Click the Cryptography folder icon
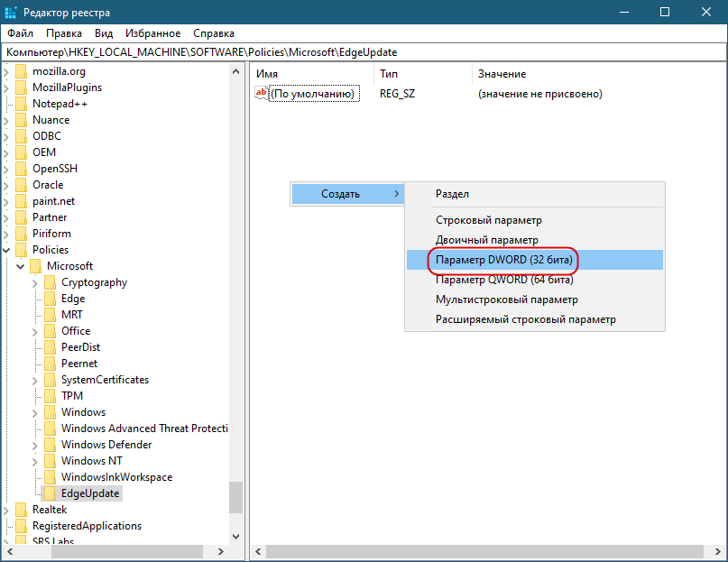The height and width of the screenshot is (562, 728). (50, 283)
